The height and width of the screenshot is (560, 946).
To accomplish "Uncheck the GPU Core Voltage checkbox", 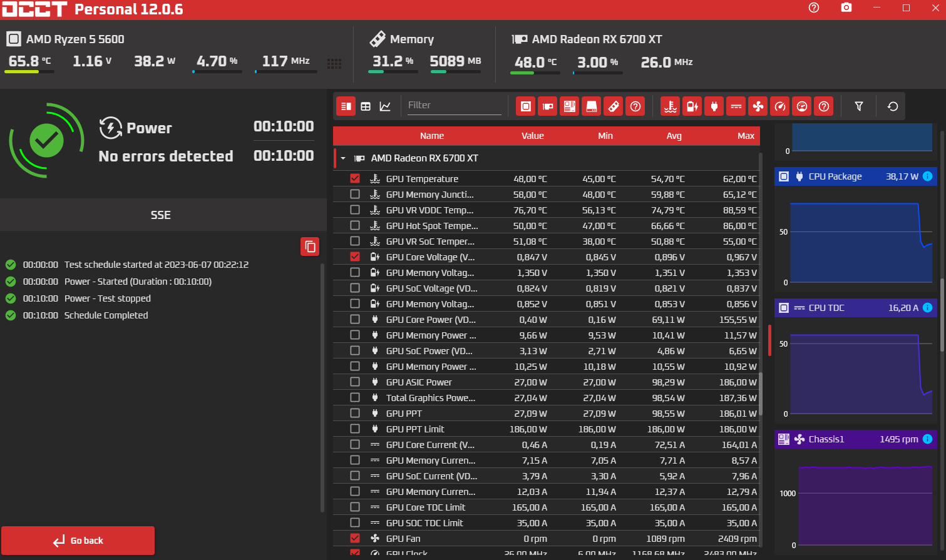I will tap(355, 257).
